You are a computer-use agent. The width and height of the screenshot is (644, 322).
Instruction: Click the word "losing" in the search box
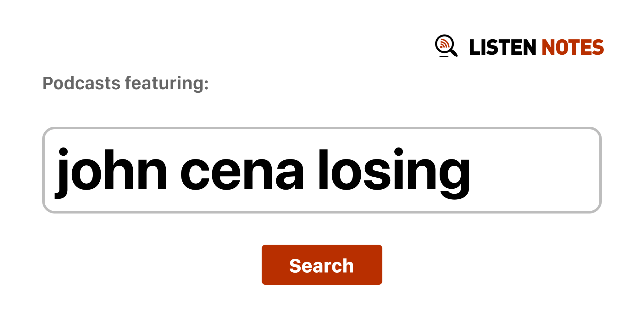394,170
